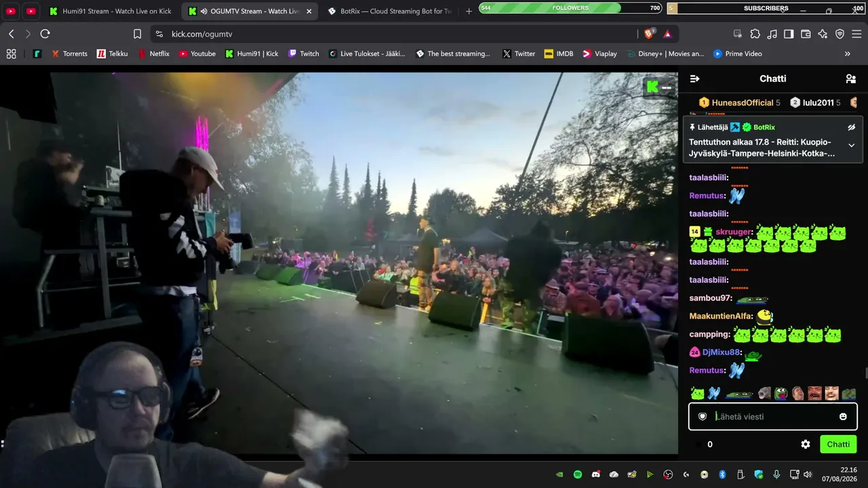Click the kick.com/ogumtv address bar
This screenshot has width=868, height=488.
[x=393, y=34]
